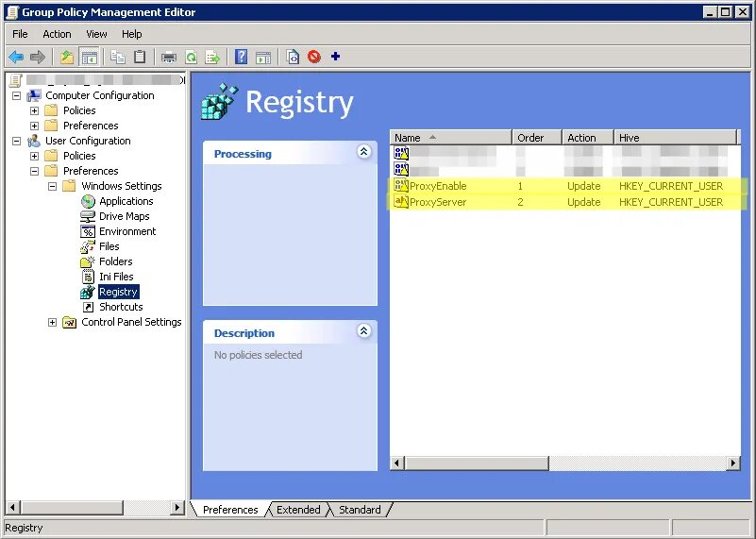This screenshot has width=756, height=539.
Task: Click the gray Forward arrow in toolbar
Action: [x=37, y=57]
